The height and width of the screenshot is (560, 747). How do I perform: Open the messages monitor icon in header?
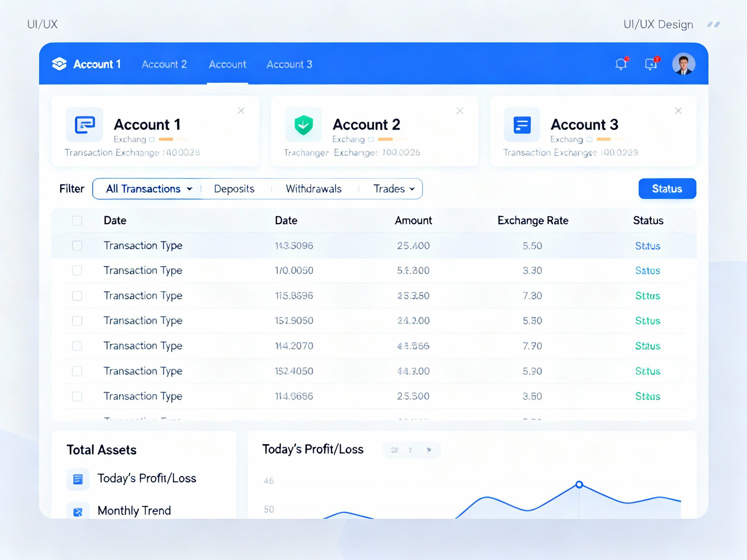[x=651, y=64]
